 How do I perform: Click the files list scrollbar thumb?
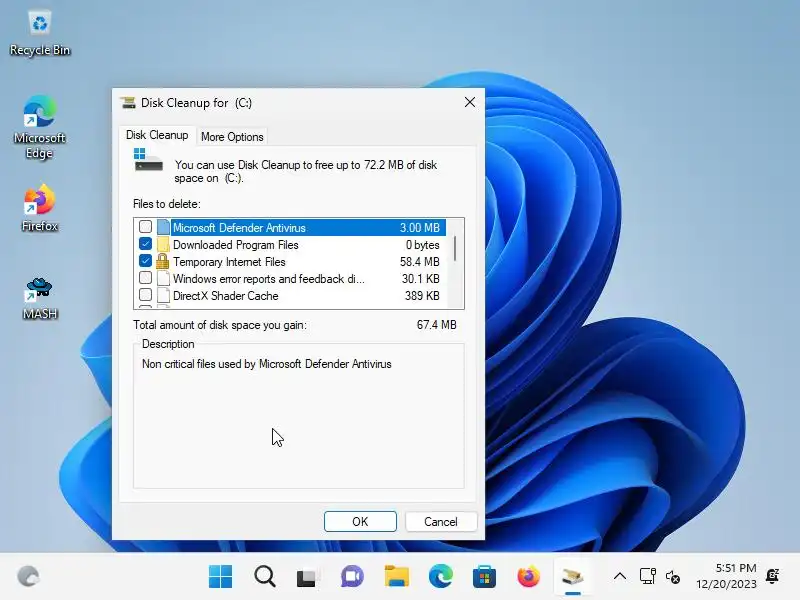coord(455,248)
